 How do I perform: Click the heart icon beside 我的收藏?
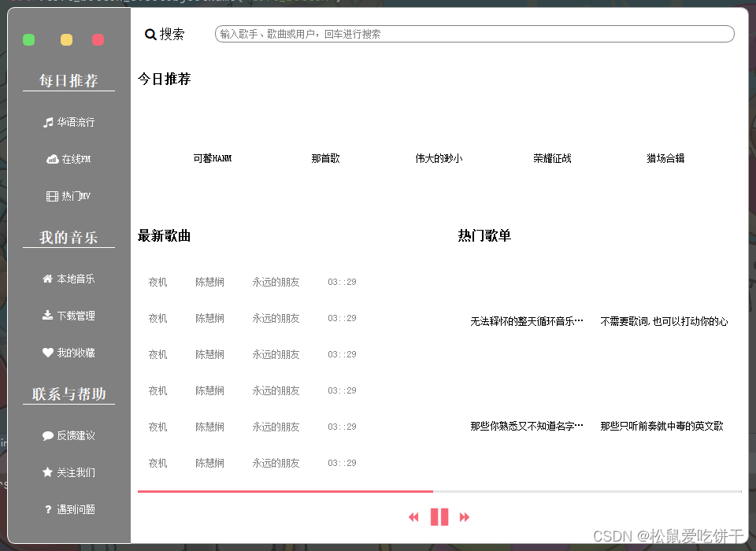coord(48,353)
